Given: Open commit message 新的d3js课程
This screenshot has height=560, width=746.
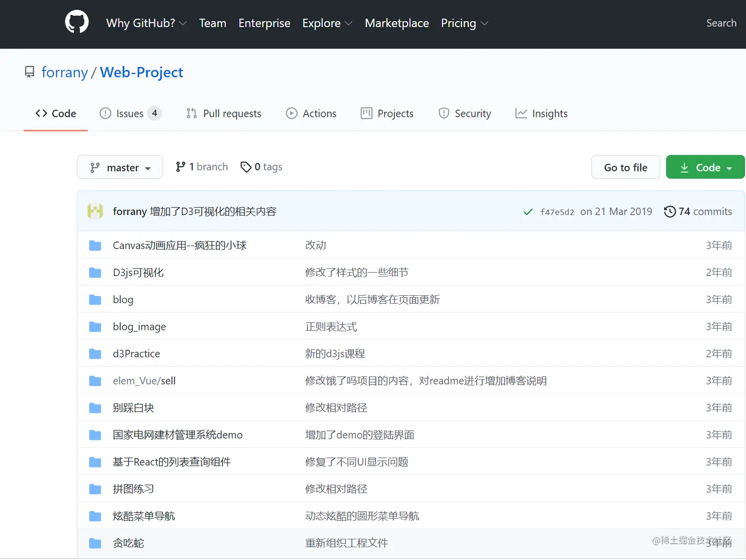Looking at the screenshot, I should (335, 354).
